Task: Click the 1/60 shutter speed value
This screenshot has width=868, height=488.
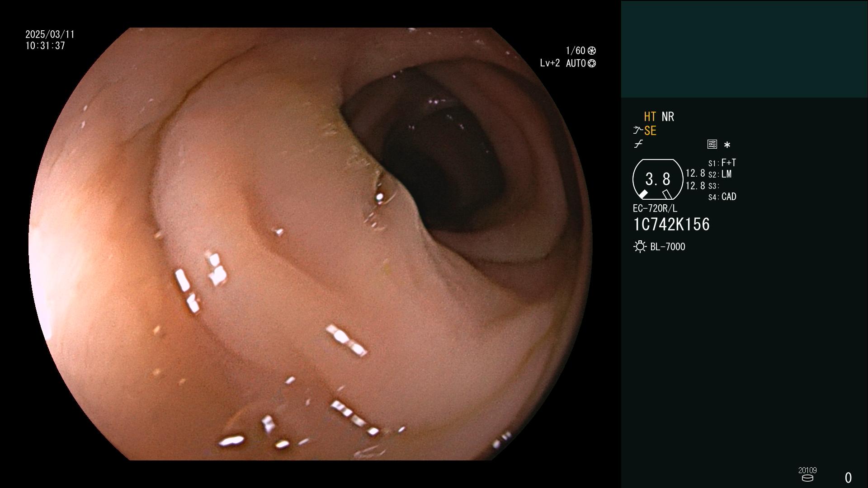Action: click(x=576, y=51)
